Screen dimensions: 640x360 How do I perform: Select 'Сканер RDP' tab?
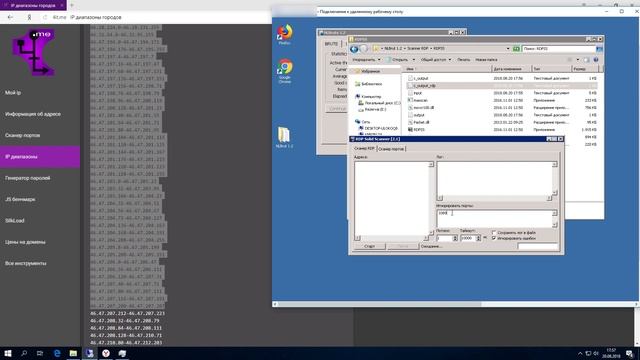pos(364,149)
